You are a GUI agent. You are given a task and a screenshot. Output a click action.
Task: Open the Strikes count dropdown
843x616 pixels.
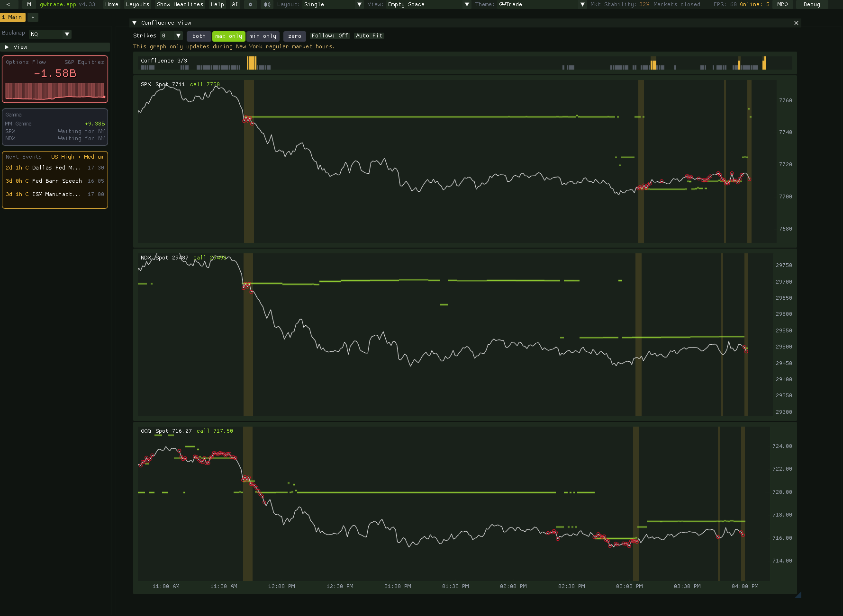171,36
